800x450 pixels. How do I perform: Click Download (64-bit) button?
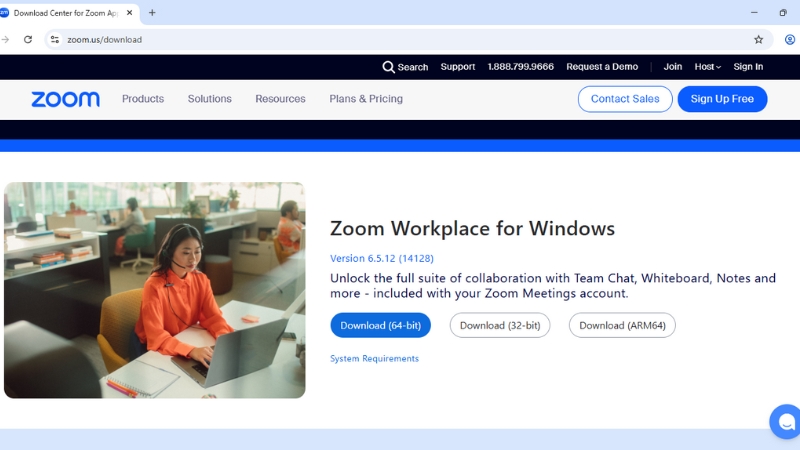tap(381, 326)
